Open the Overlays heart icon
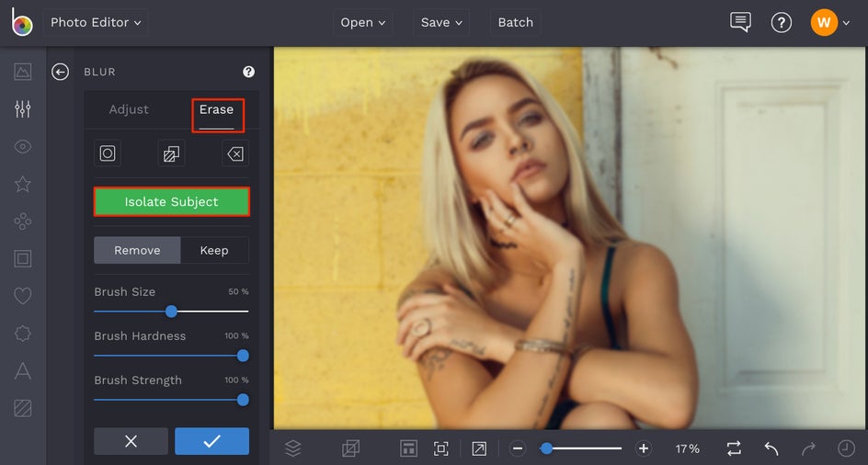 click(x=23, y=296)
